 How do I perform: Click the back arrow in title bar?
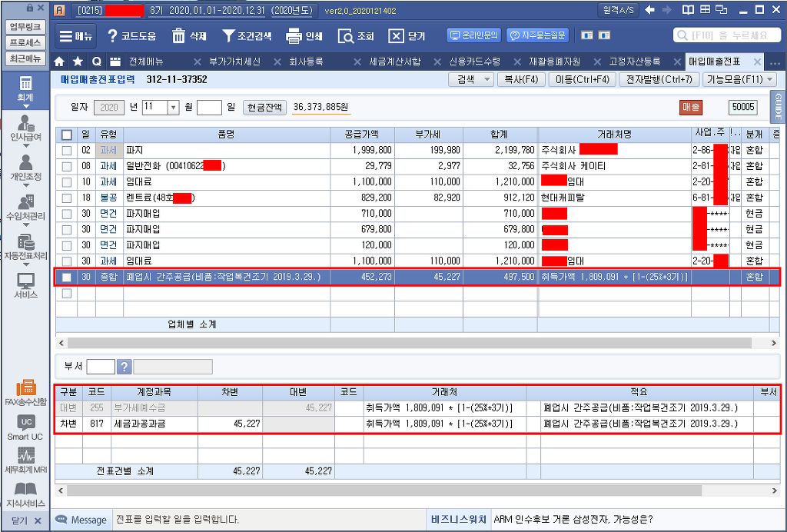tap(649, 10)
